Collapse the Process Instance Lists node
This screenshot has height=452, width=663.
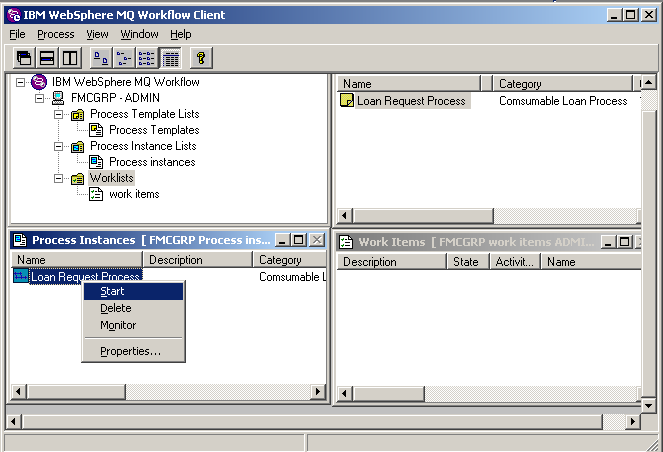pos(59,146)
